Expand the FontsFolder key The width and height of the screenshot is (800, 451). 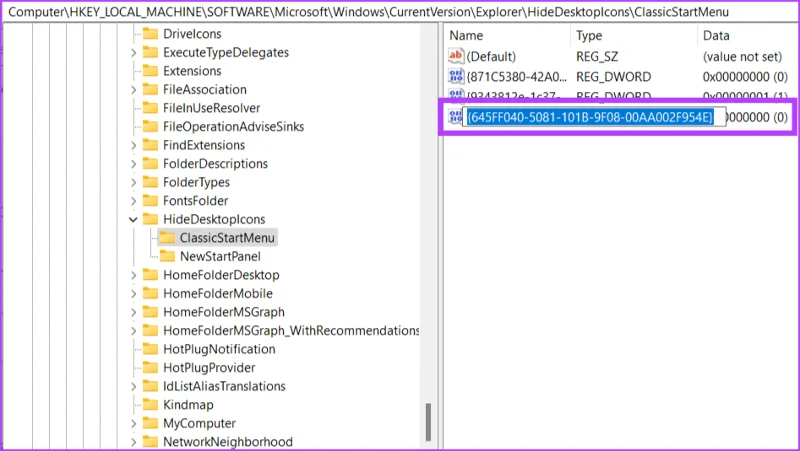click(x=133, y=201)
